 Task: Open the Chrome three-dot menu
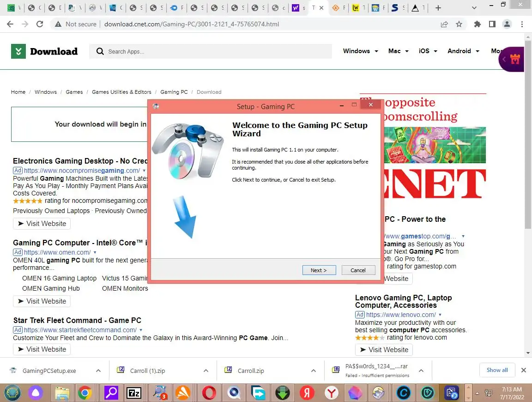pos(522,24)
